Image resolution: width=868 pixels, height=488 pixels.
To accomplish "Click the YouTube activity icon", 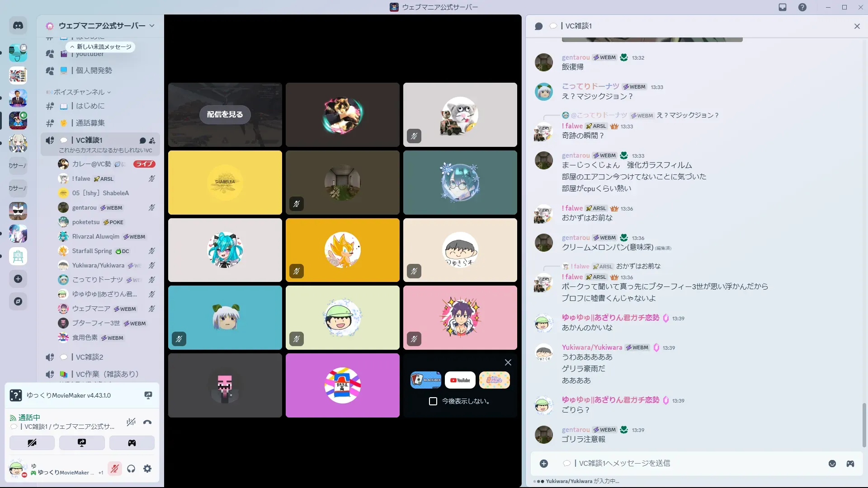I will [x=460, y=380].
